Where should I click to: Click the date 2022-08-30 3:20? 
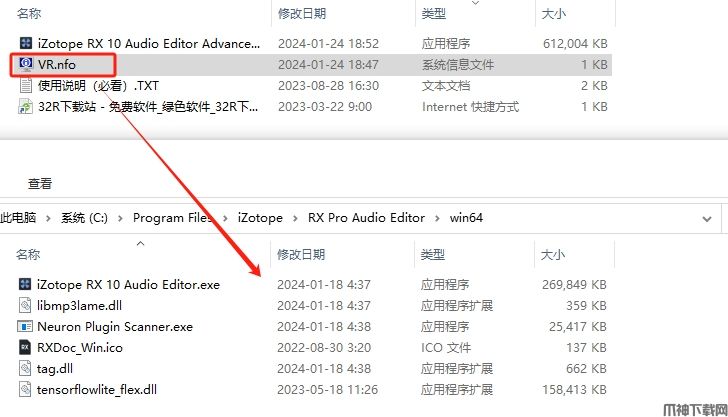tap(324, 348)
